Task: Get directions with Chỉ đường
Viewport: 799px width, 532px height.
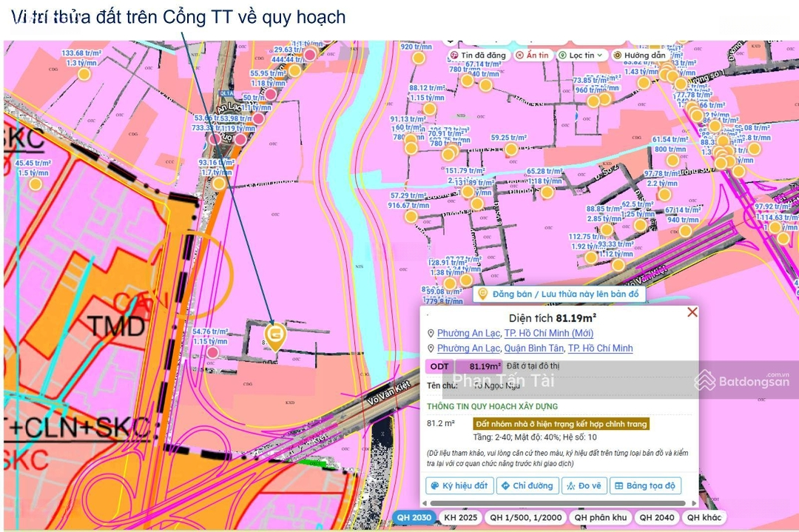Action: pyautogui.click(x=527, y=486)
